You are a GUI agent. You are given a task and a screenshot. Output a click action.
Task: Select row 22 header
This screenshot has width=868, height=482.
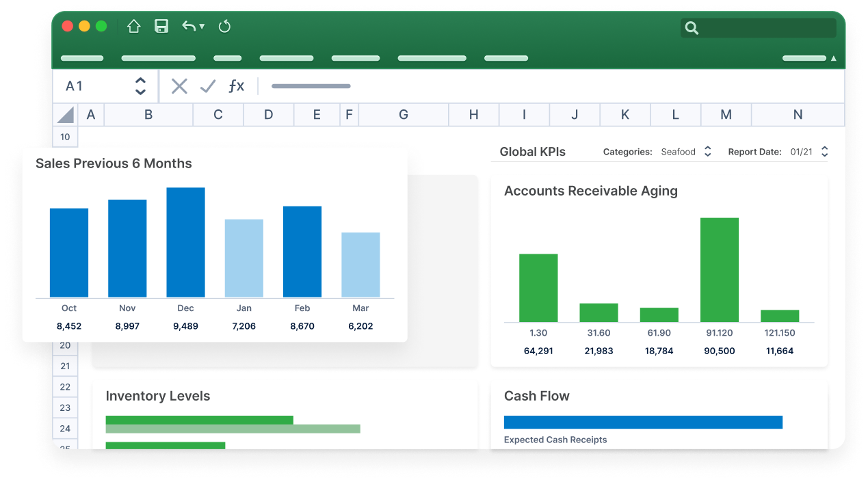(65, 386)
